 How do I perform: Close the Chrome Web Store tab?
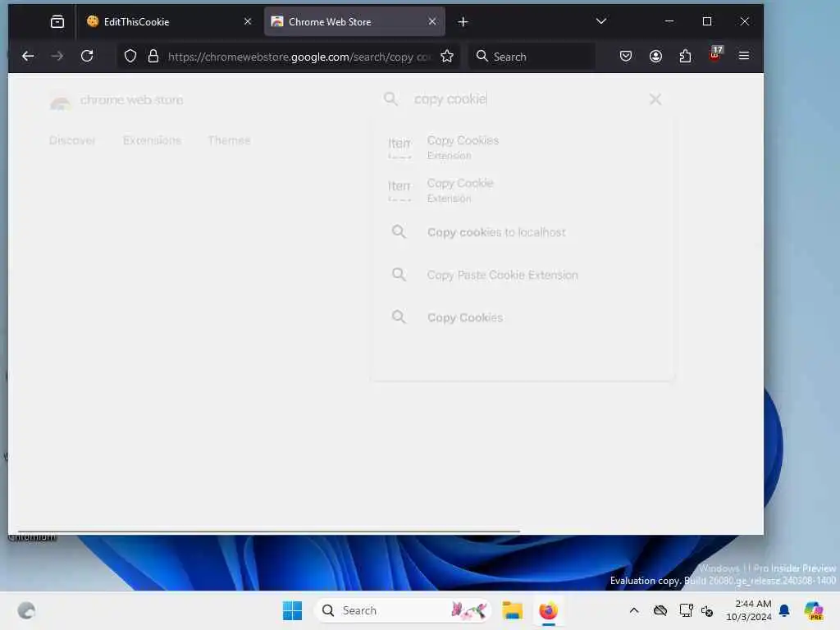[432, 21]
